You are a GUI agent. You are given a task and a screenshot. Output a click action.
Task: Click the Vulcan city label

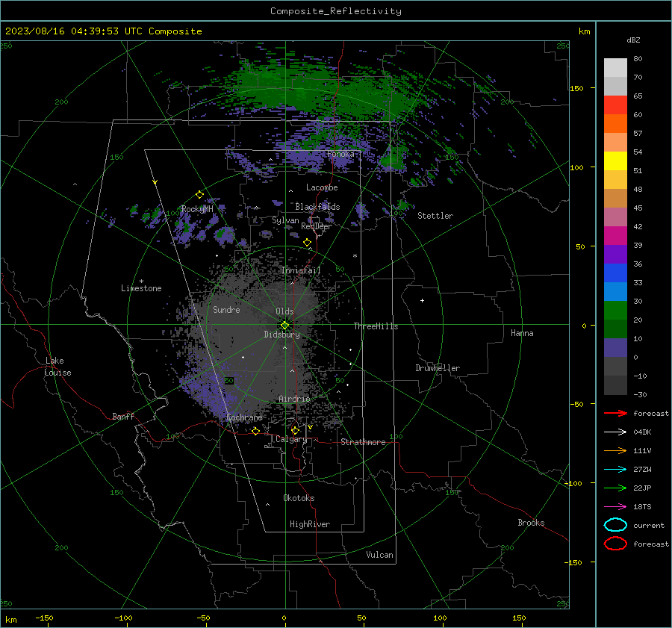(379, 555)
